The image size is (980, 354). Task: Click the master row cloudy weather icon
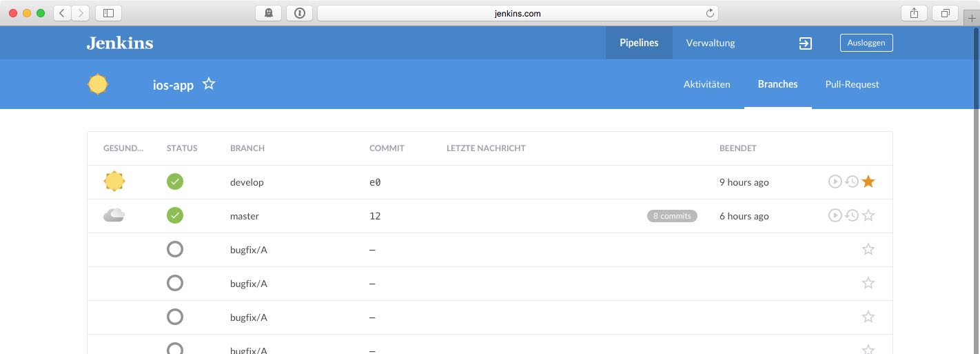point(114,215)
